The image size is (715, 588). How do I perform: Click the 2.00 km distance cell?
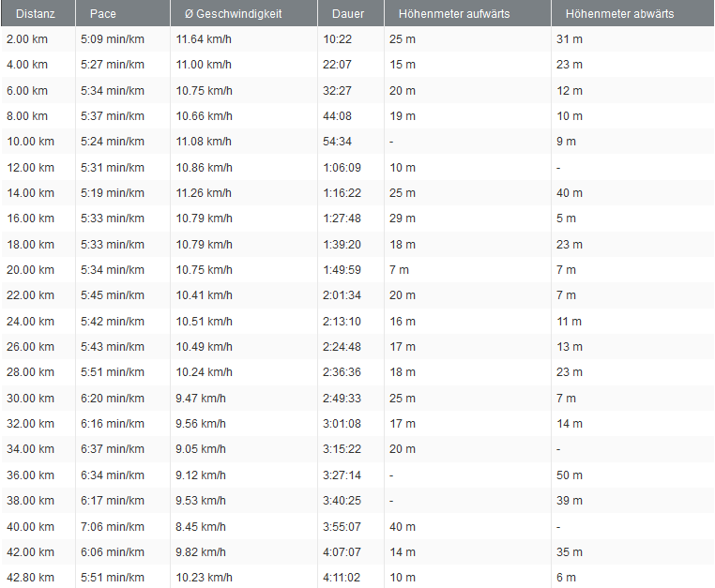[27, 39]
